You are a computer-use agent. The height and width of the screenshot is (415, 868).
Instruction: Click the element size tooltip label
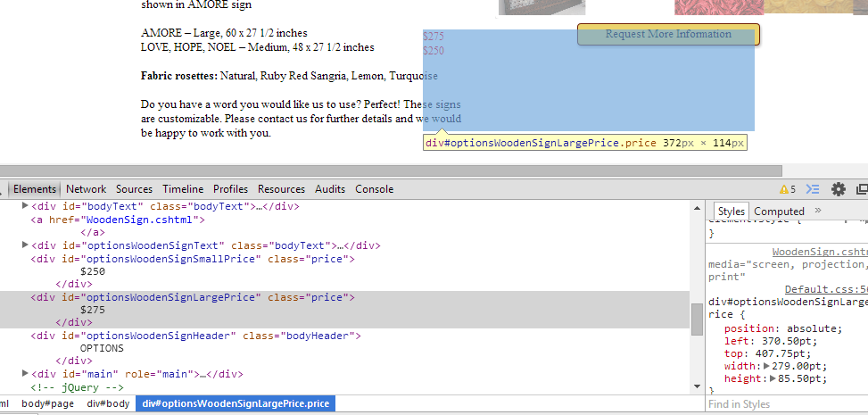pyautogui.click(x=585, y=143)
